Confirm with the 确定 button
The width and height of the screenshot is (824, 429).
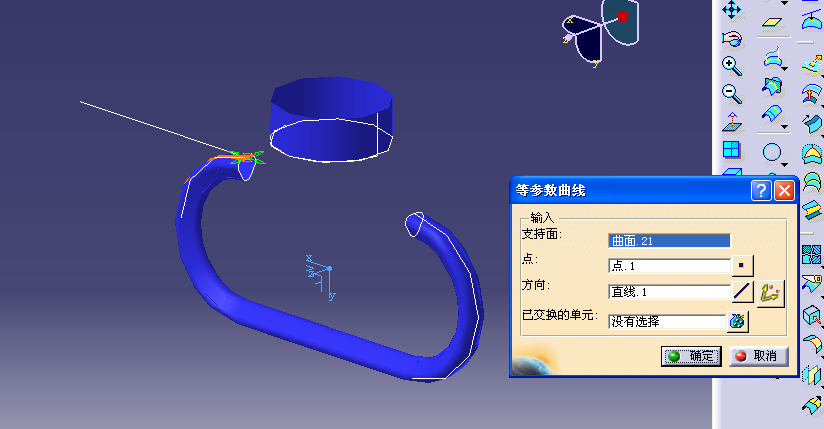(691, 356)
